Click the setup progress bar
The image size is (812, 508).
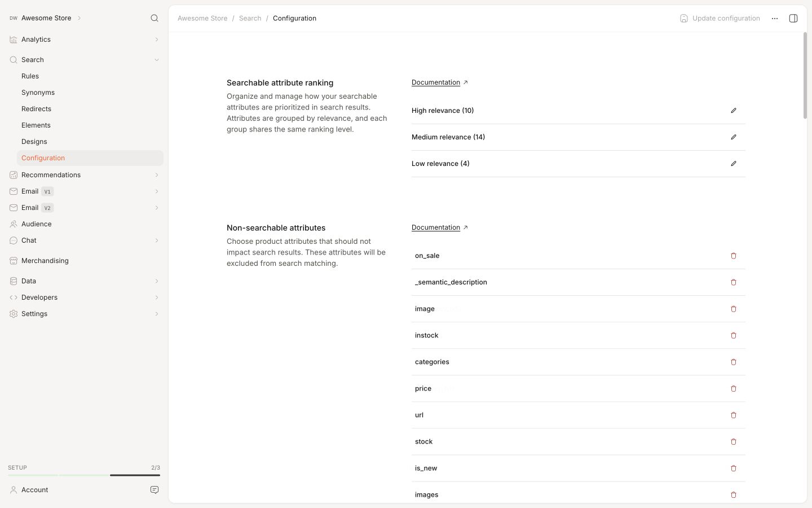[x=84, y=475]
